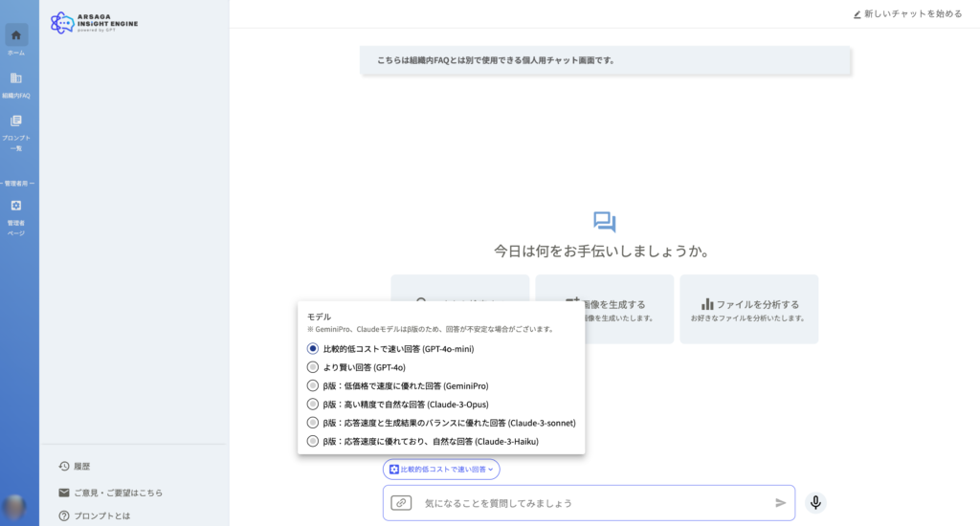Viewport: 980px width, 526px height.
Task: Click the send message arrow icon
Action: click(x=780, y=503)
